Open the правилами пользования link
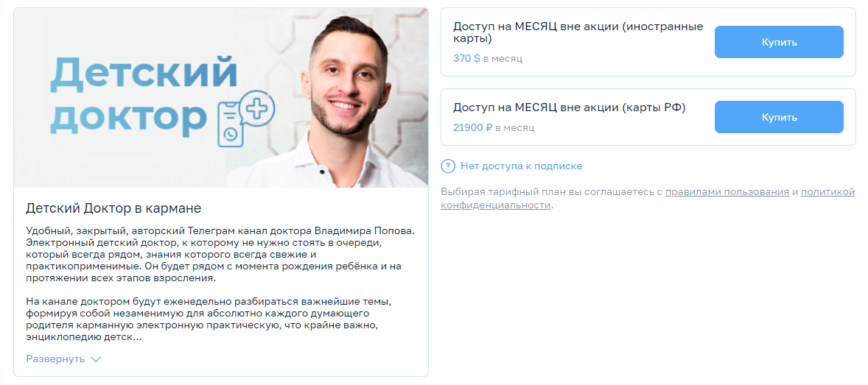 click(727, 193)
